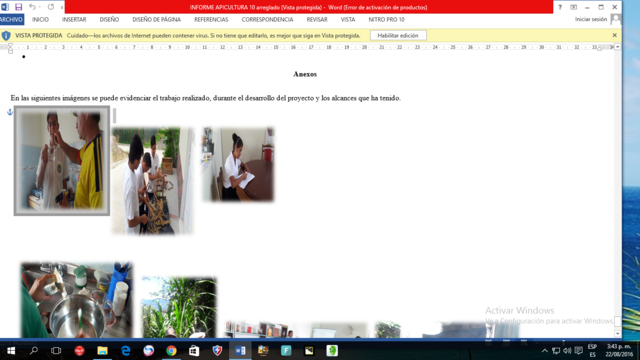Click the Redo/Repeat icon
The image size is (640, 360).
[51, 7]
